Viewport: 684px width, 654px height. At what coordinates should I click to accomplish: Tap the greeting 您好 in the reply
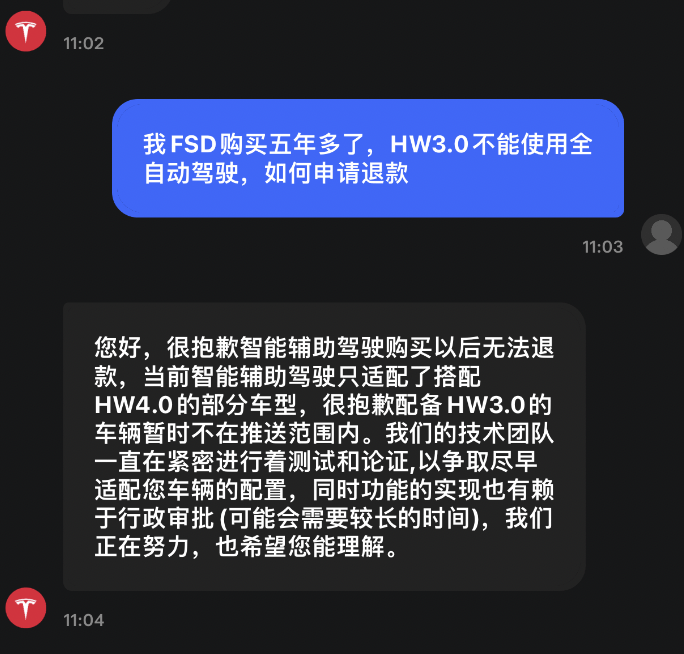(118, 348)
